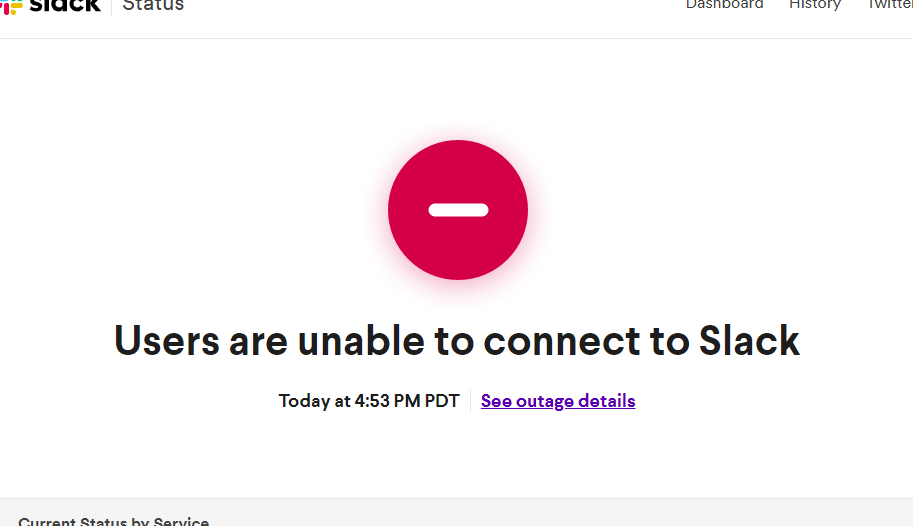Click the divider between Slack logo and Status
This screenshot has width=913, height=526.
coord(111,6)
